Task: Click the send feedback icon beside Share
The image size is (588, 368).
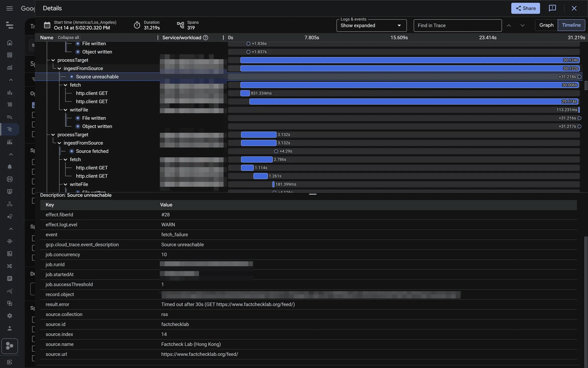Action: coord(552,8)
